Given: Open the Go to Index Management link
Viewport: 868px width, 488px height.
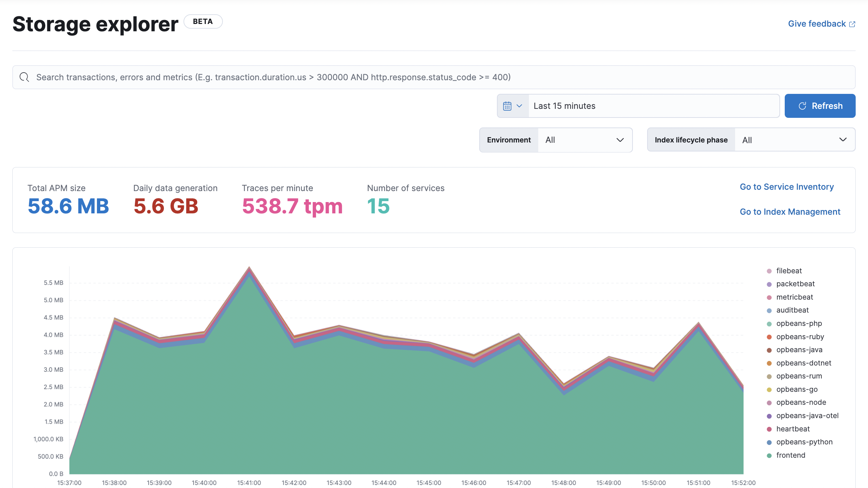Looking at the screenshot, I should coord(789,211).
